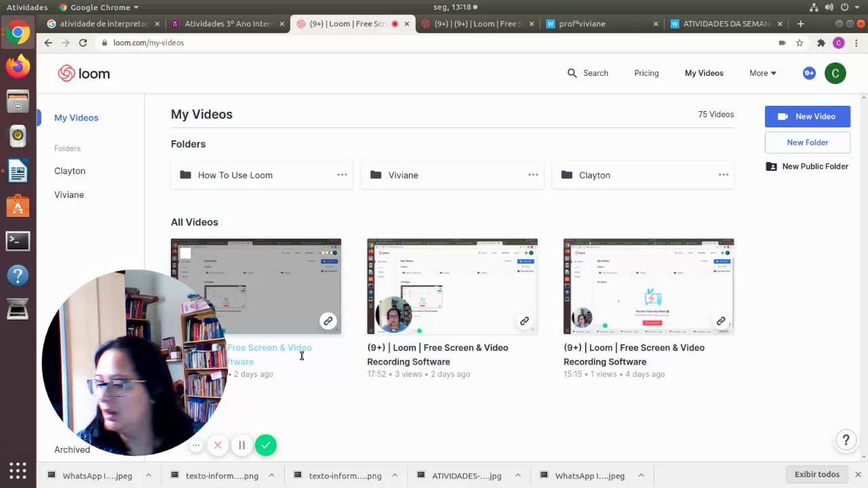Click New Folder button
Image resolution: width=868 pixels, height=488 pixels.
[x=808, y=142]
